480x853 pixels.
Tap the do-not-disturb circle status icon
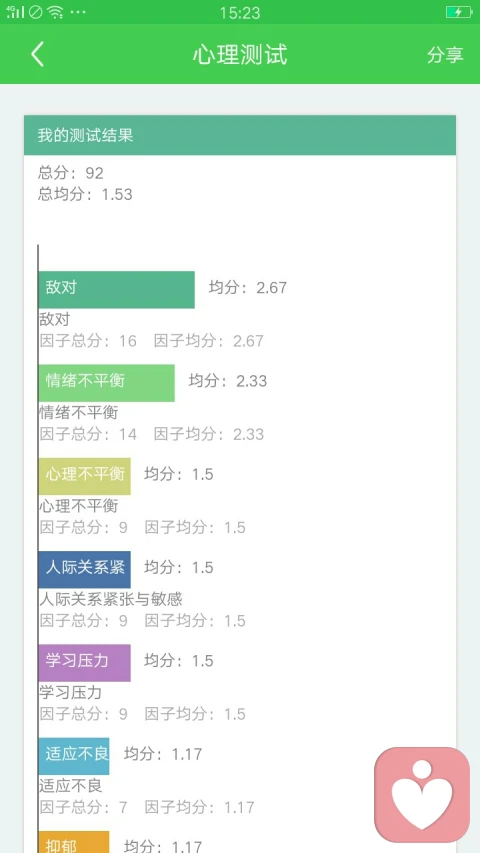pos(35,12)
